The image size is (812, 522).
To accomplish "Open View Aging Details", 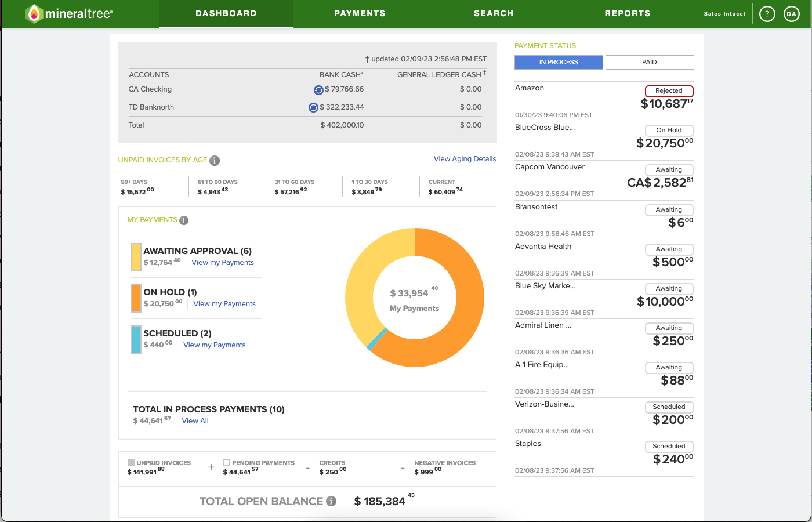I will click(465, 158).
